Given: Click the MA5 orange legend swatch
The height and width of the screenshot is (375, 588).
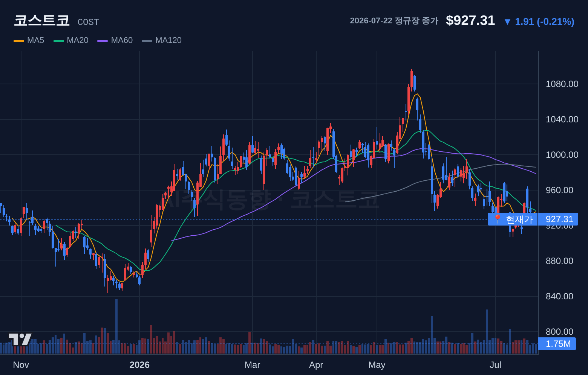Looking at the screenshot, I should [19, 41].
